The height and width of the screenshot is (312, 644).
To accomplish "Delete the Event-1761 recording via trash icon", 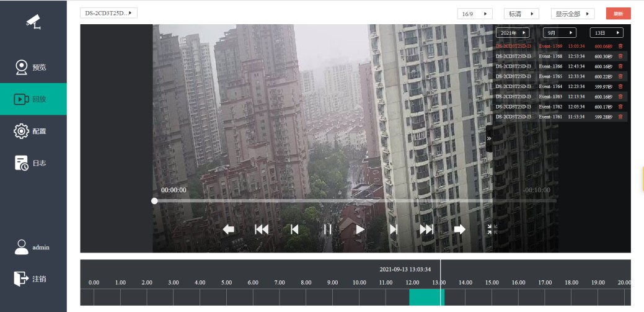I will click(620, 117).
